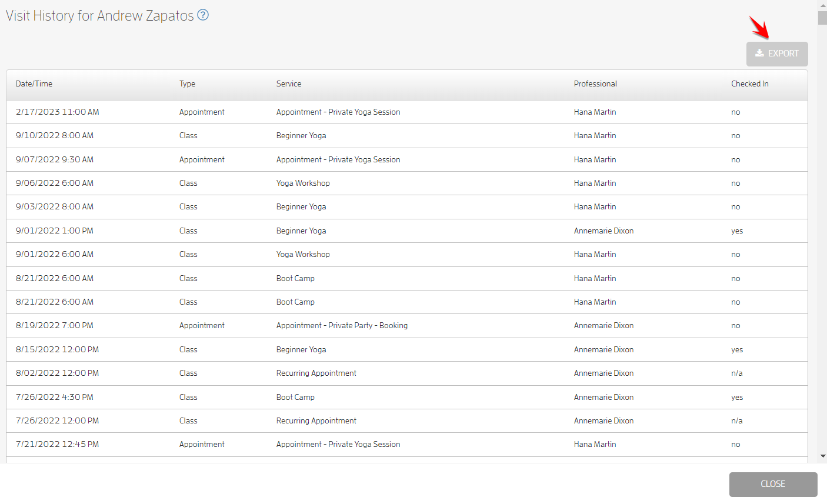Click the Checked In column header
The height and width of the screenshot is (504, 827).
750,84
